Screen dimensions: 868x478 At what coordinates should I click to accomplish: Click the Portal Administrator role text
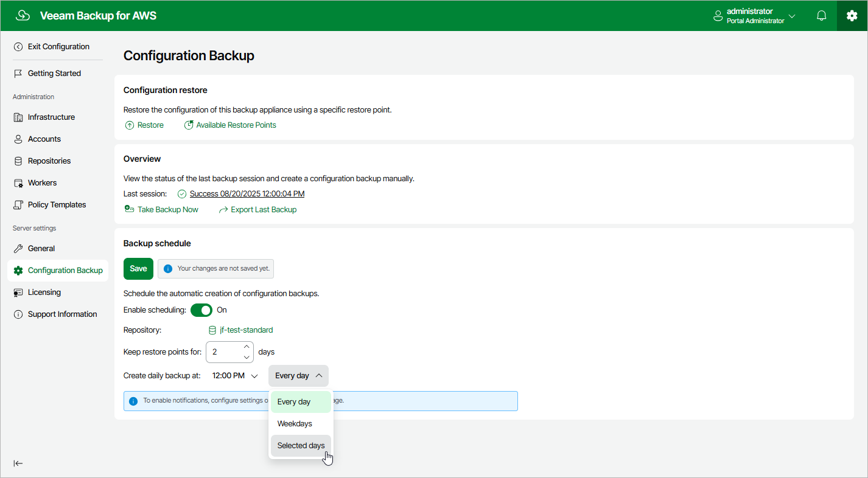click(755, 21)
